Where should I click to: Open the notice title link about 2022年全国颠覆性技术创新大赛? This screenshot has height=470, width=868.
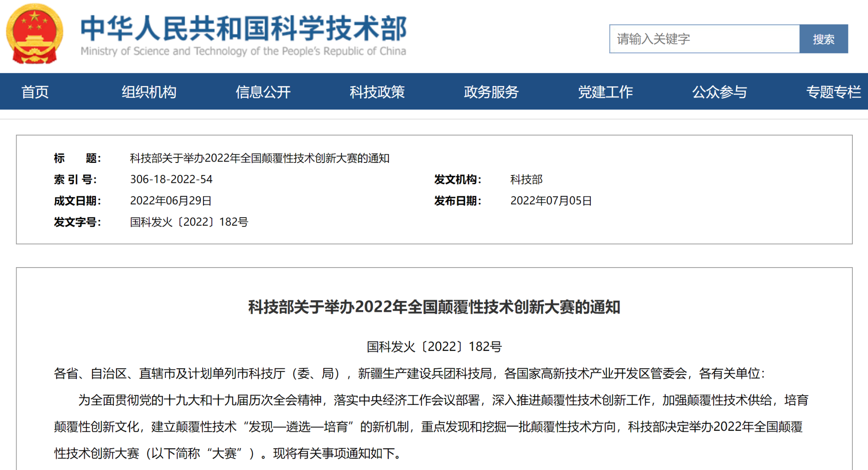(x=259, y=158)
